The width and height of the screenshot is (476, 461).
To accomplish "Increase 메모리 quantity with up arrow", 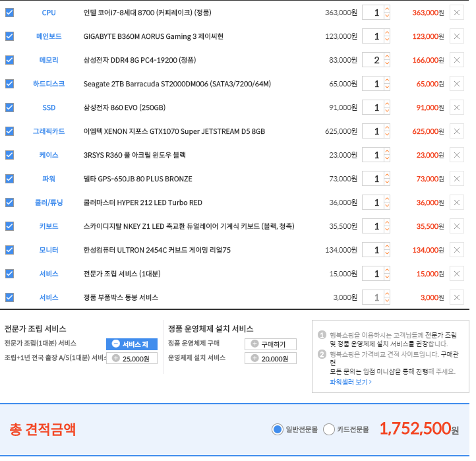I will [x=387, y=57].
